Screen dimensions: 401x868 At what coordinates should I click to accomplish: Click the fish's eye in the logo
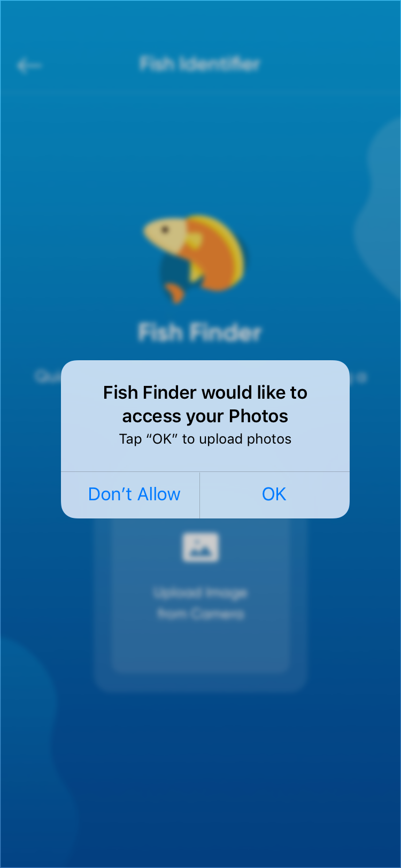point(166,230)
